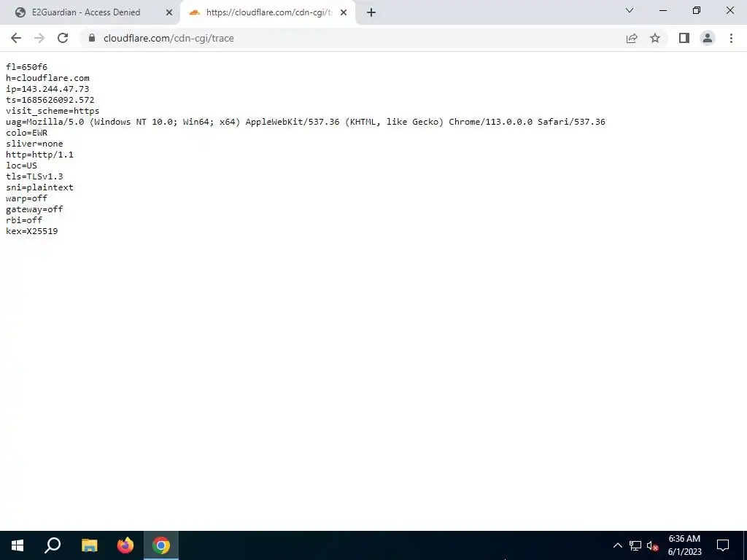Launch File Explorer from taskbar
The width and height of the screenshot is (747, 560).
(x=89, y=545)
